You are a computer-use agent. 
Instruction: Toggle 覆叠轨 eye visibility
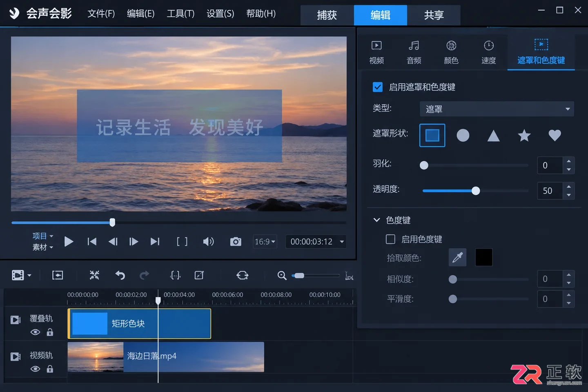click(x=36, y=332)
